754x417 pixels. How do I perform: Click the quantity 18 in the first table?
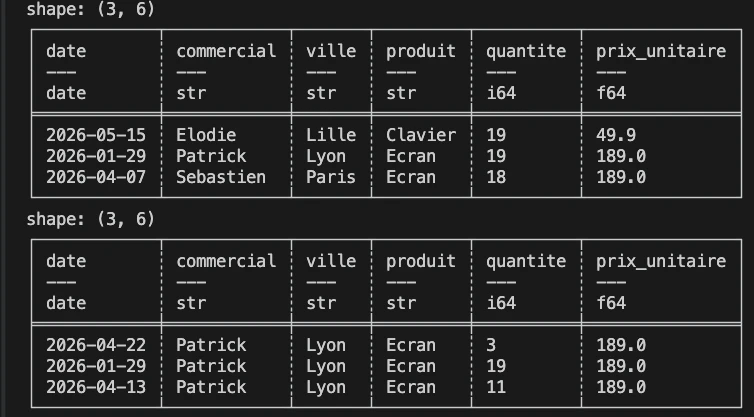496,177
